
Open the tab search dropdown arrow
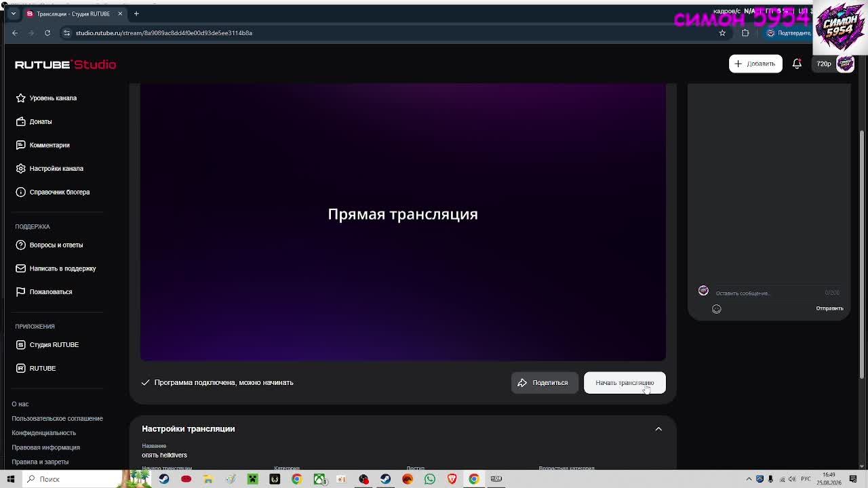[13, 14]
